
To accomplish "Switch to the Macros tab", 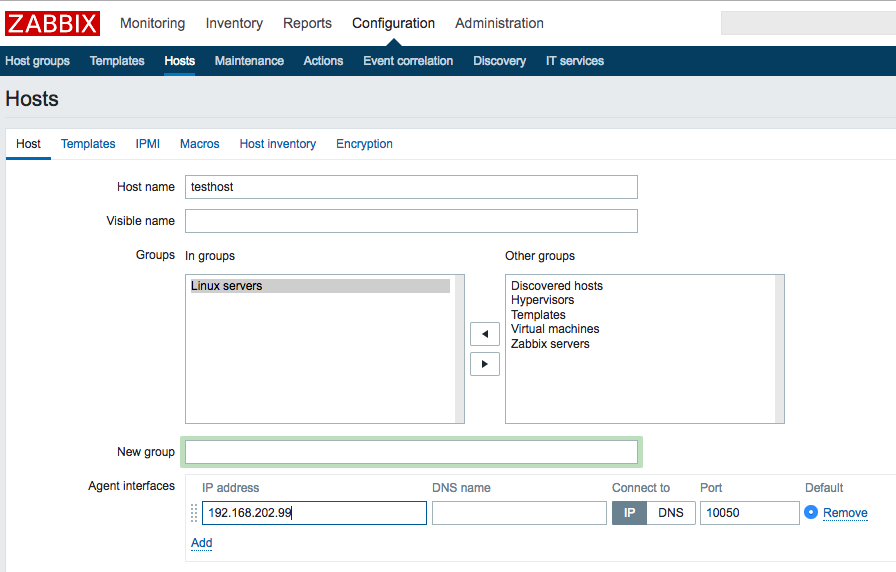I will point(199,144).
